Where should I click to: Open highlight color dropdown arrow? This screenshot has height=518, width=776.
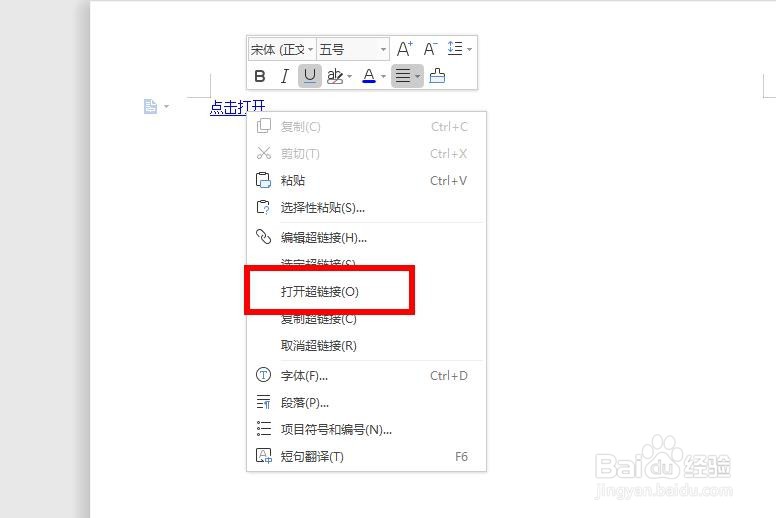(349, 76)
